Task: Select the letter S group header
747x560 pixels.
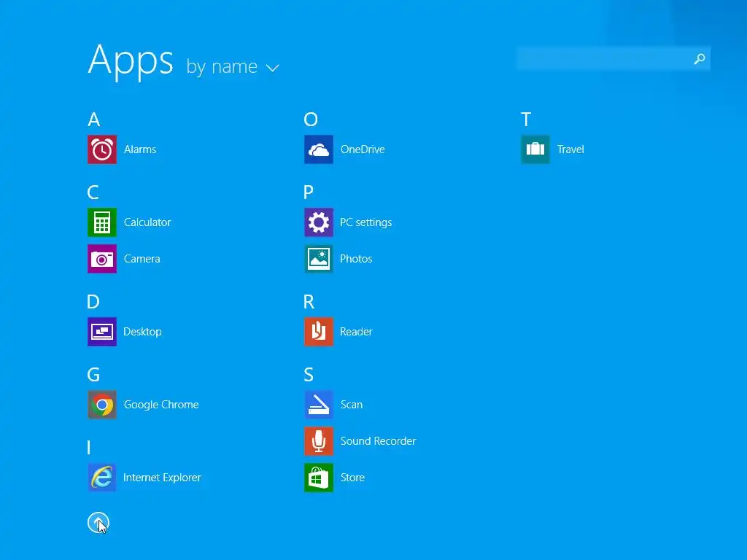Action: pyautogui.click(x=309, y=375)
